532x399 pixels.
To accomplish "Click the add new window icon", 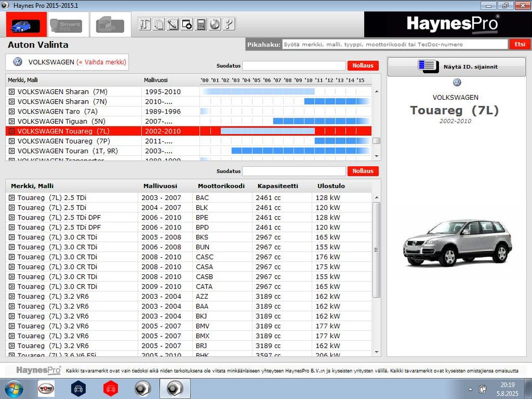I will pyautogui.click(x=187, y=24).
